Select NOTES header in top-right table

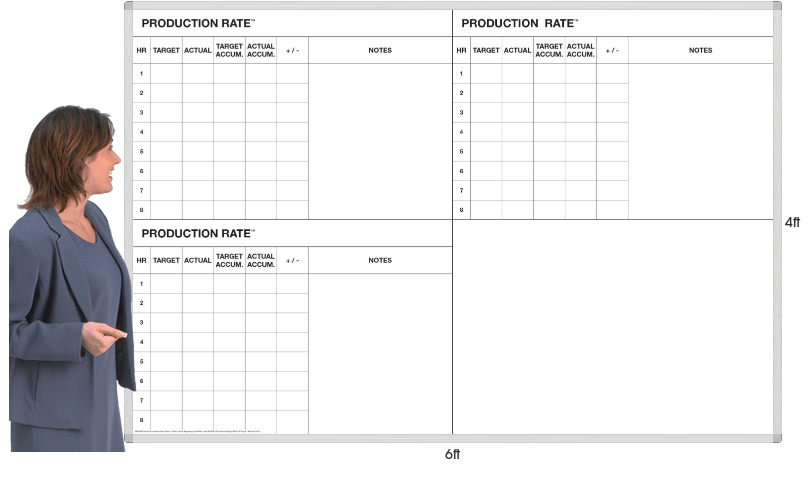[x=700, y=50]
